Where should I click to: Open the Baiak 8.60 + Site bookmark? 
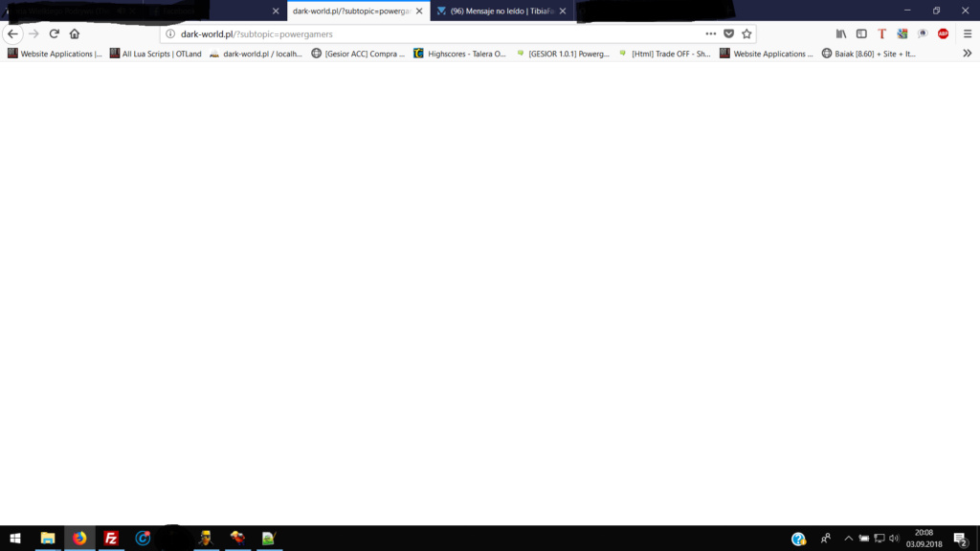coord(869,54)
